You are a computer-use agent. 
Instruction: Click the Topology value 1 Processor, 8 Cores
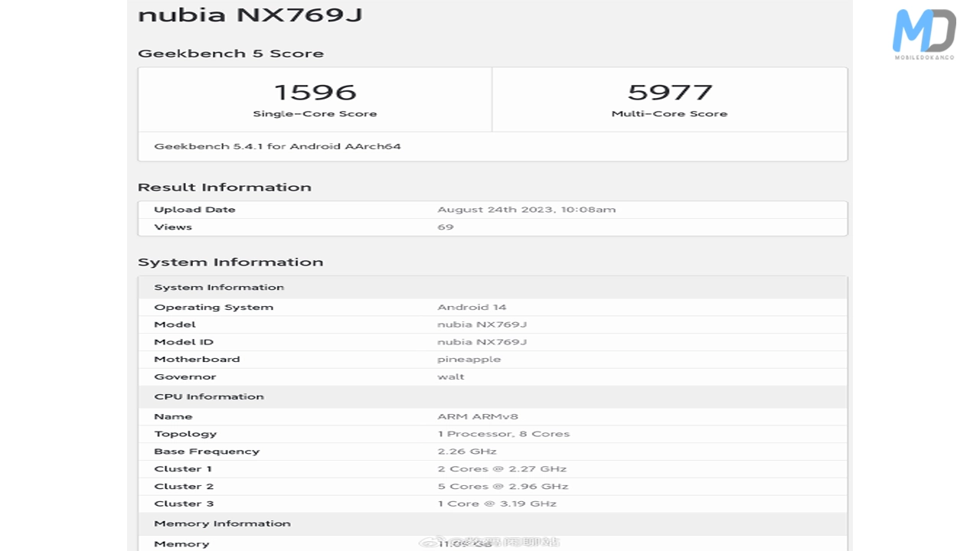(503, 434)
